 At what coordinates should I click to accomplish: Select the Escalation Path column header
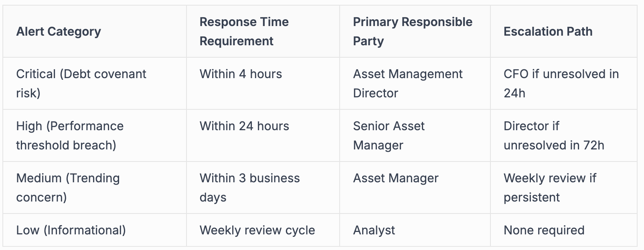[x=548, y=31]
